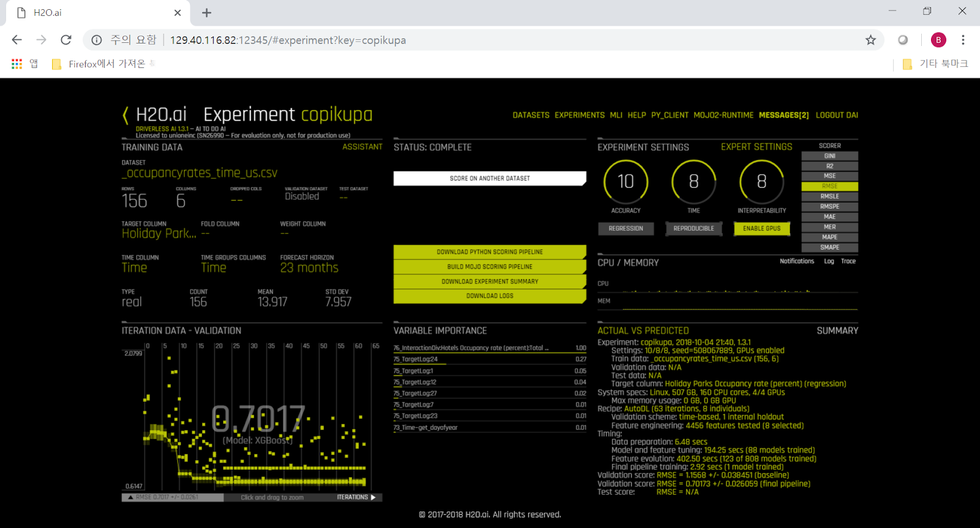Viewport: 980px width, 528px height.
Task: Select R2 scorer
Action: tap(829, 166)
